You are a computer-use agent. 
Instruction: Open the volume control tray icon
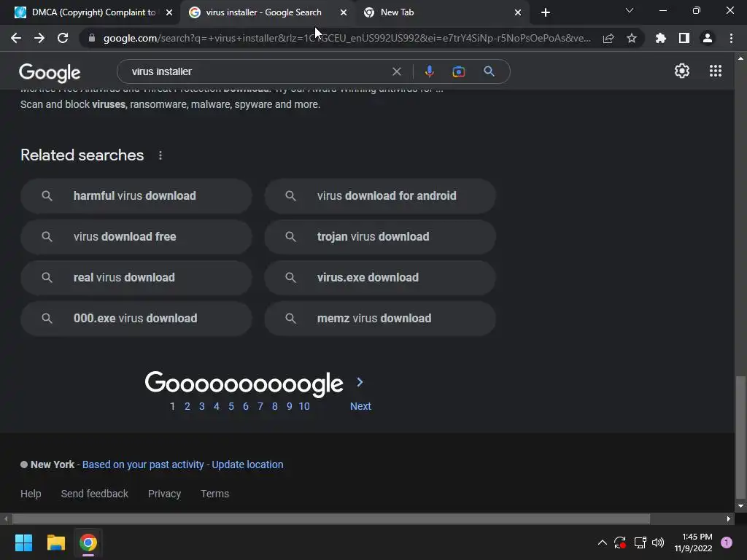[x=658, y=542]
